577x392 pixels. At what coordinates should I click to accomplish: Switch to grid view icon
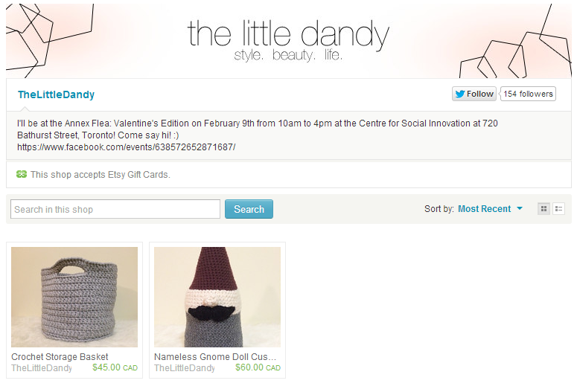coord(543,209)
